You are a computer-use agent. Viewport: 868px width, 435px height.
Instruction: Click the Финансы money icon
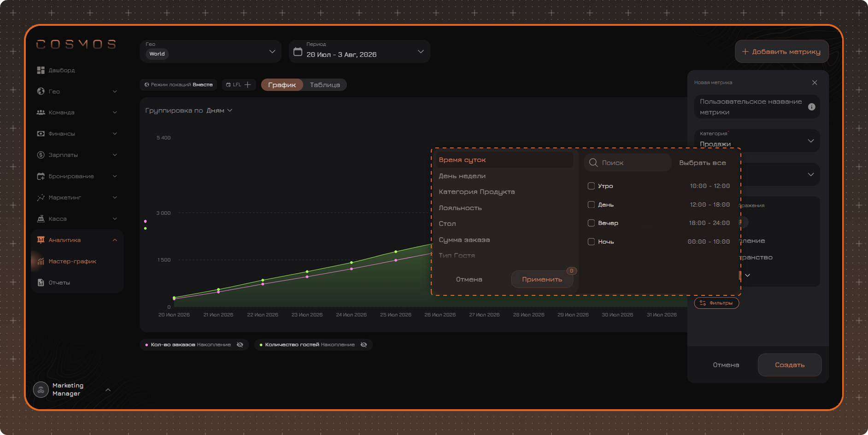[x=41, y=134]
